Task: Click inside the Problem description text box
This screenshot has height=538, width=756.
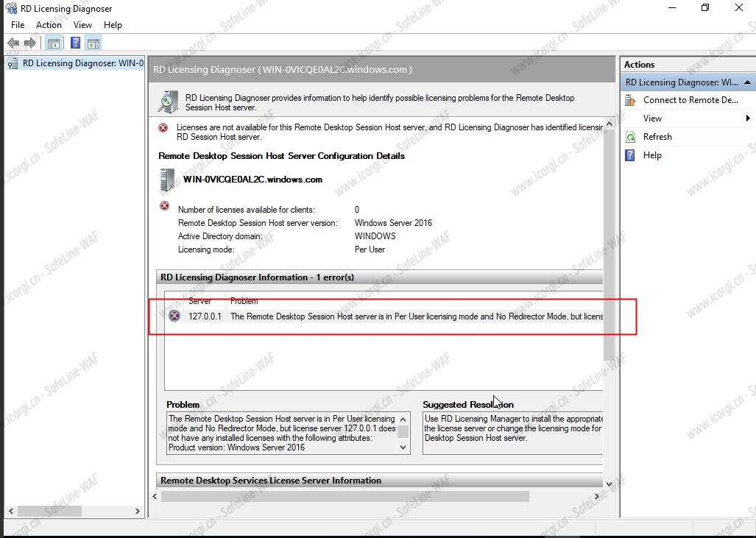Action: 283,433
